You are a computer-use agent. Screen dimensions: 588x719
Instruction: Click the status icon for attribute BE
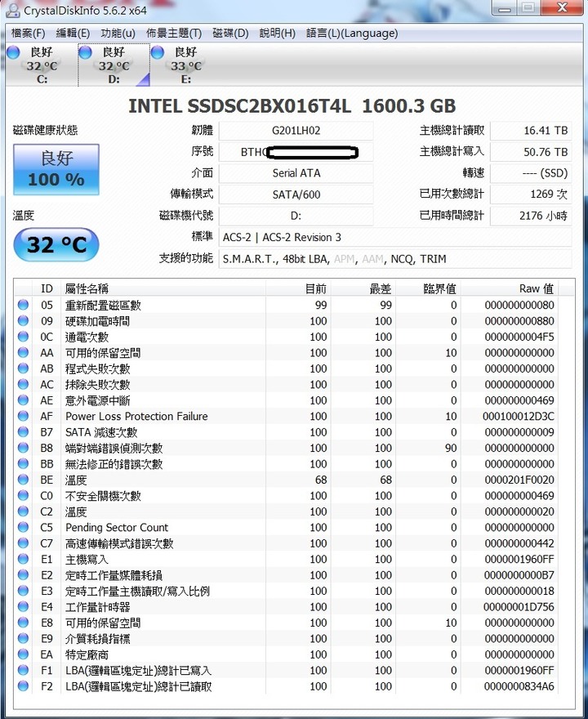coord(23,480)
